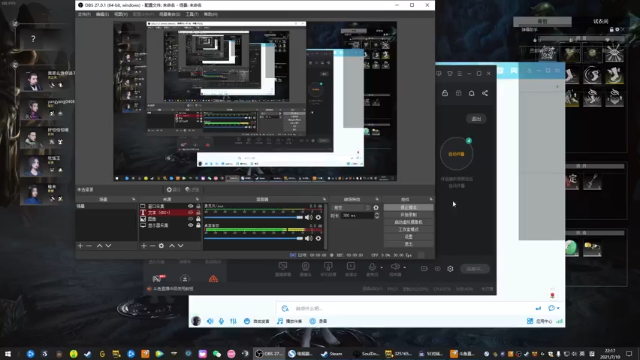Viewport: 640px width, 360px height.
Task: Move the selected source down in Sources panel
Action: [180, 246]
